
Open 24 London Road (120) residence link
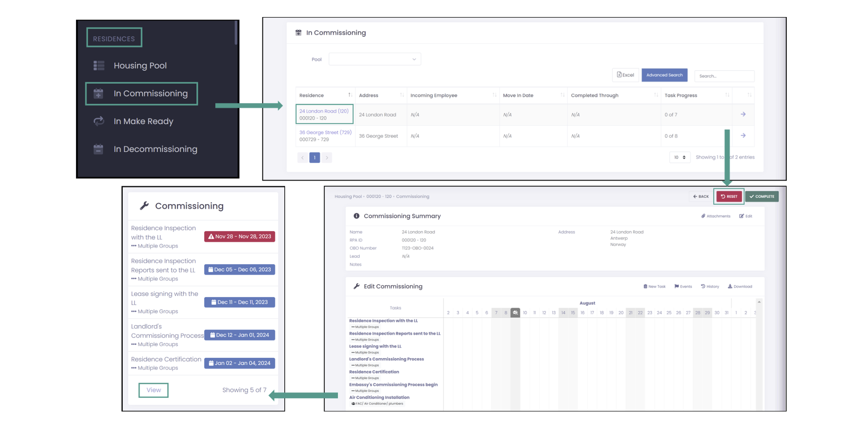pos(324,111)
